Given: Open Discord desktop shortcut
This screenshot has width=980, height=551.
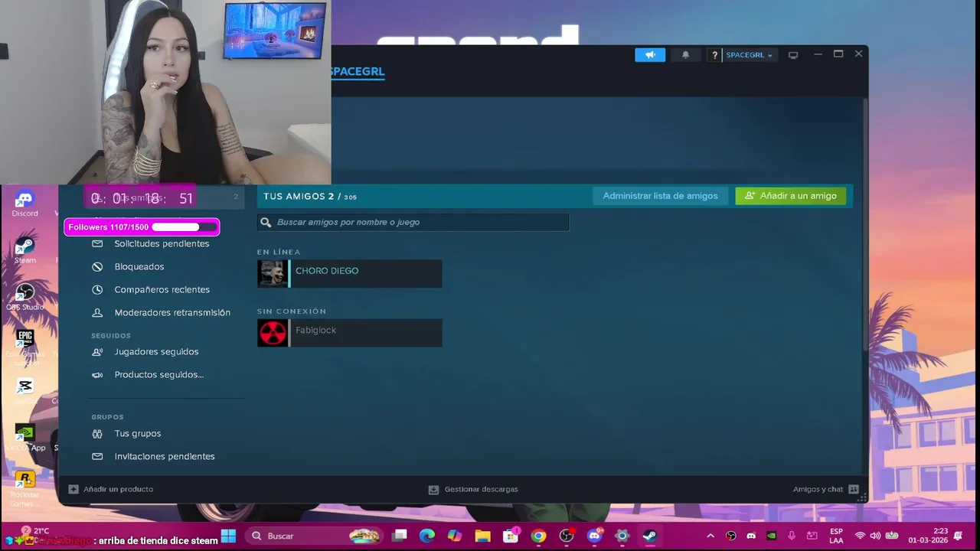Looking at the screenshot, I should (x=24, y=204).
